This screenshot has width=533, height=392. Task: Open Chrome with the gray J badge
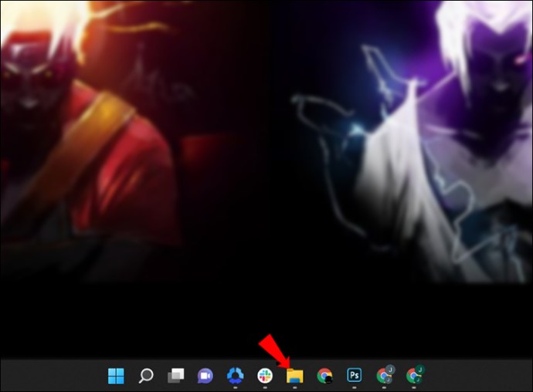(x=385, y=375)
